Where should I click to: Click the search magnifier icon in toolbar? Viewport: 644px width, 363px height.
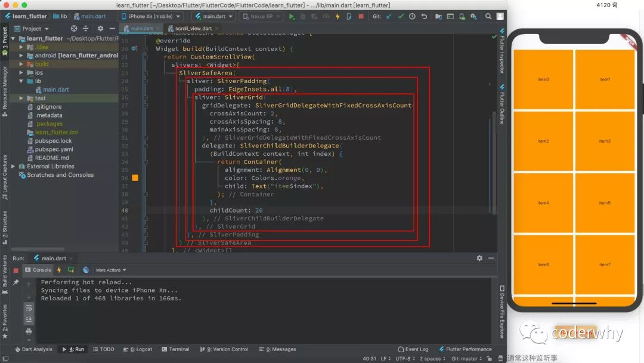pos(488,17)
